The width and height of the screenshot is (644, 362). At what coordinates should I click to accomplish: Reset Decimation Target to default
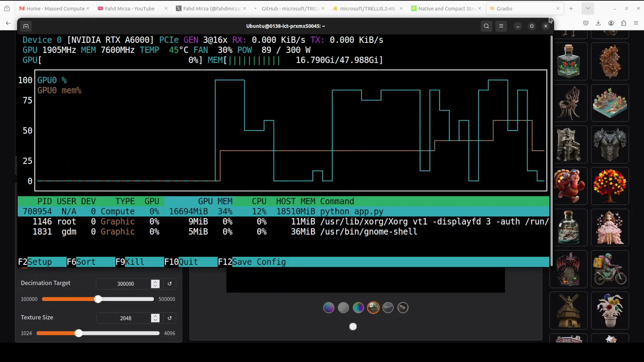pyautogui.click(x=170, y=284)
